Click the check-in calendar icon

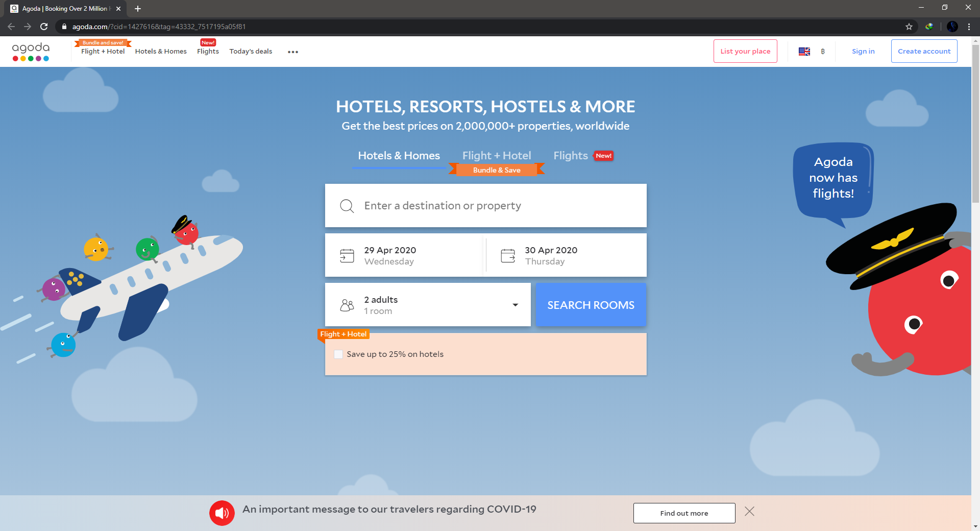[347, 255]
